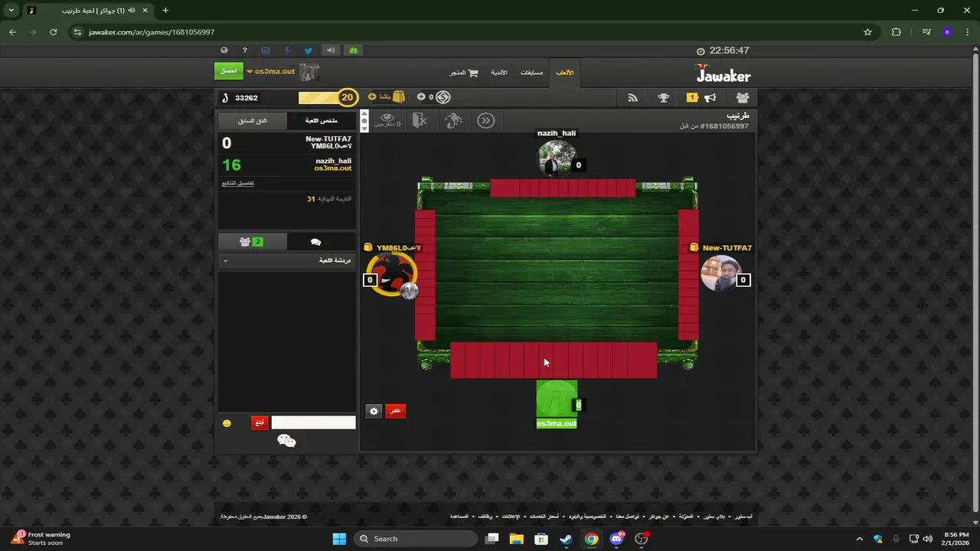Open the megaphone announcements icon
Screen dimensions: 980x551
[710, 98]
